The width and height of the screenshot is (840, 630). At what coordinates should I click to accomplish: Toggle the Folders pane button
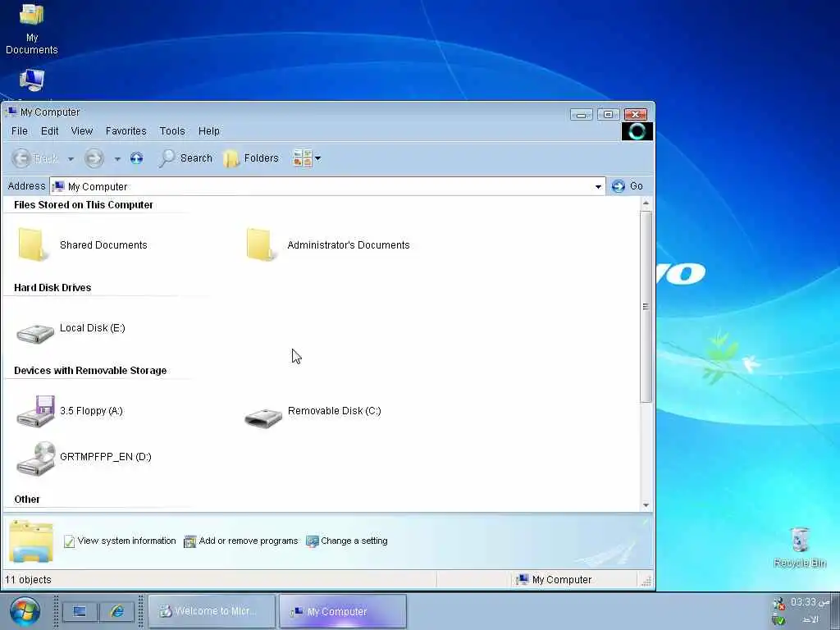[251, 158]
